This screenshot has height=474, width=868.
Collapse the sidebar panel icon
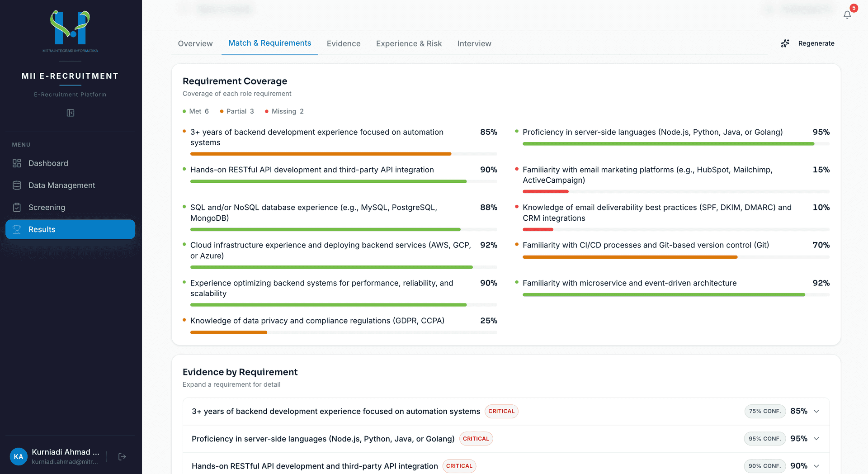[71, 113]
